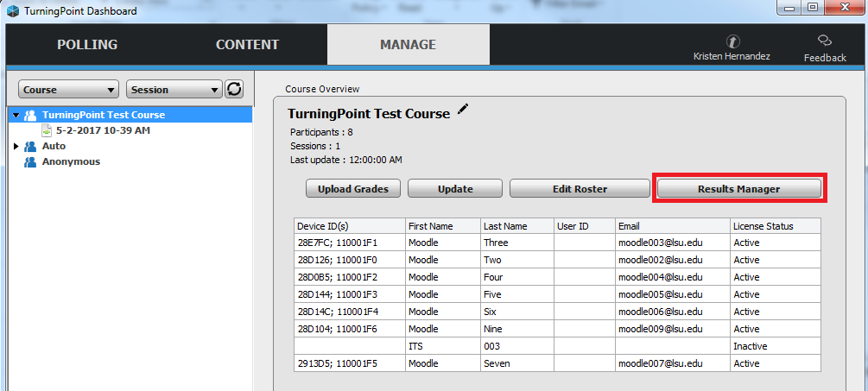Click the moodle009@lsu.edu email cell
Screen dimensions: 868x391
click(673, 329)
